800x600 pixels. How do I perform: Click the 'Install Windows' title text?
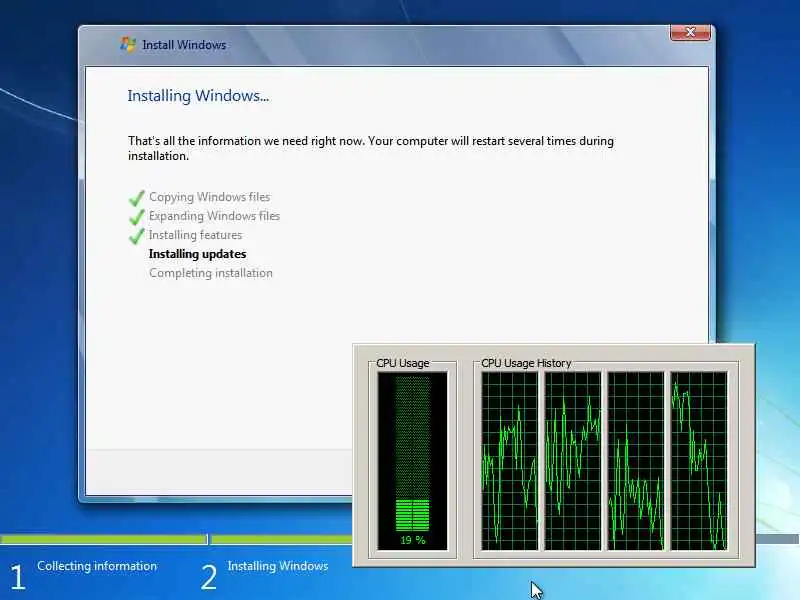(184, 45)
